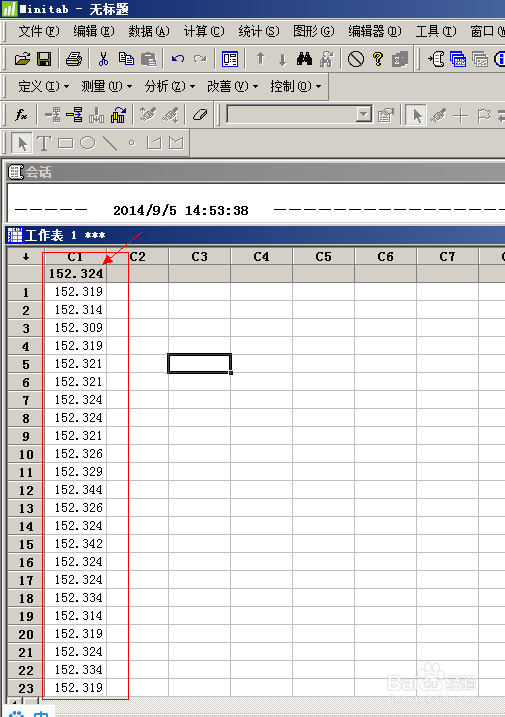Viewport: 505px width, 717px height.
Task: Select row 12 header
Action: (x=26, y=490)
